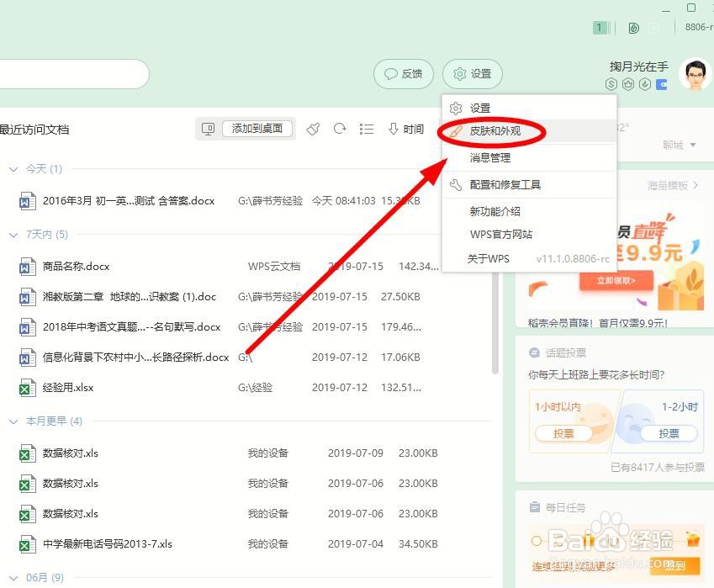Click the user avatar picture

[x=695, y=74]
